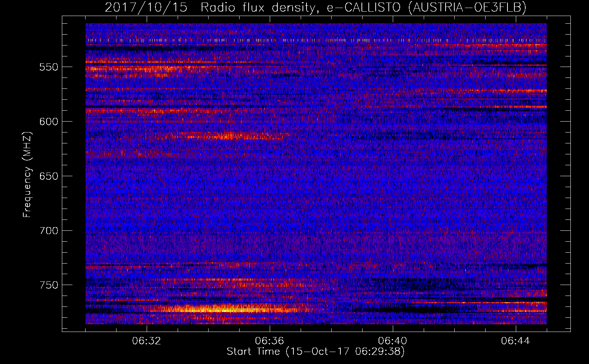Click the 750 frequency tick label

tap(49, 285)
